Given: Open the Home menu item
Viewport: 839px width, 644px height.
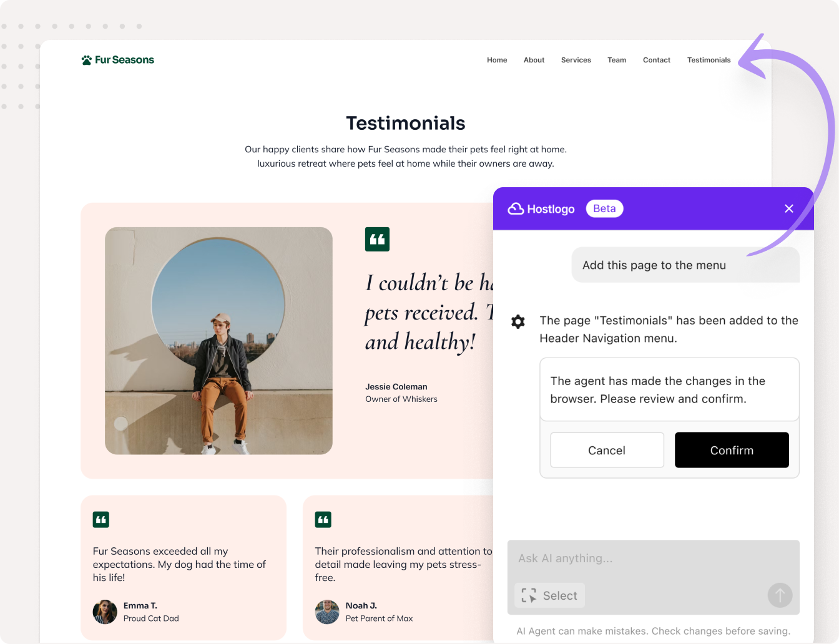Looking at the screenshot, I should point(497,60).
